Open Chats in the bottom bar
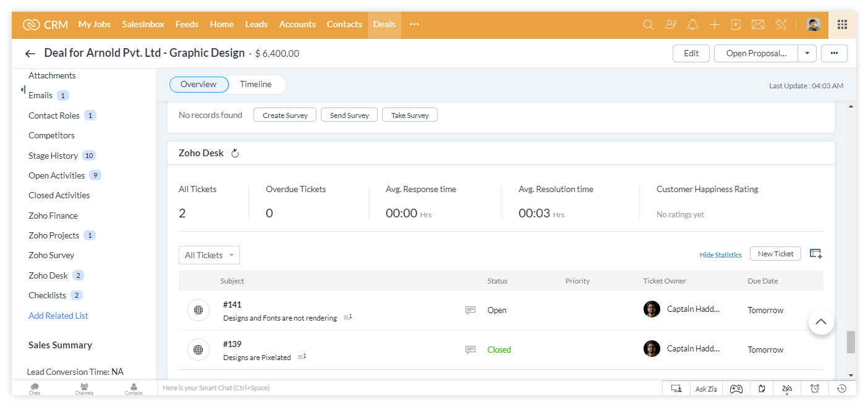 tap(35, 388)
